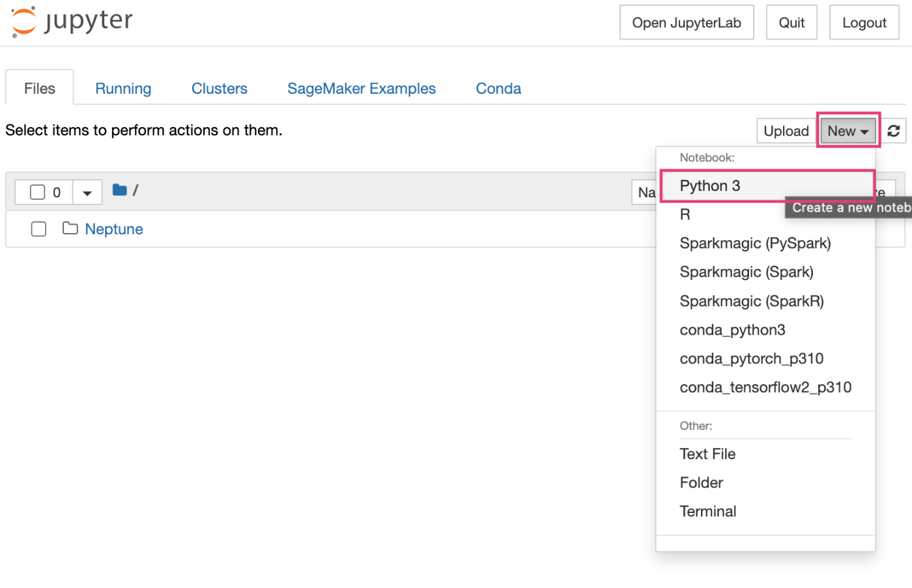This screenshot has width=912, height=588.
Task: Open the Neptune folder link
Action: pyautogui.click(x=114, y=229)
